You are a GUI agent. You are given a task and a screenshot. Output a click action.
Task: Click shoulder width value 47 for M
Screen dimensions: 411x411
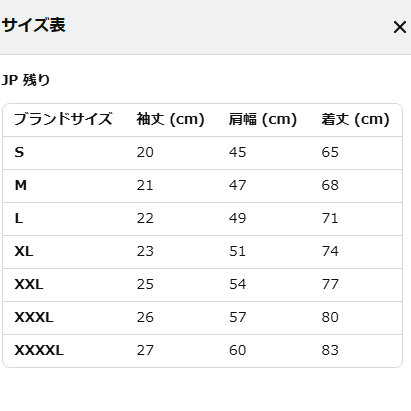pyautogui.click(x=237, y=185)
